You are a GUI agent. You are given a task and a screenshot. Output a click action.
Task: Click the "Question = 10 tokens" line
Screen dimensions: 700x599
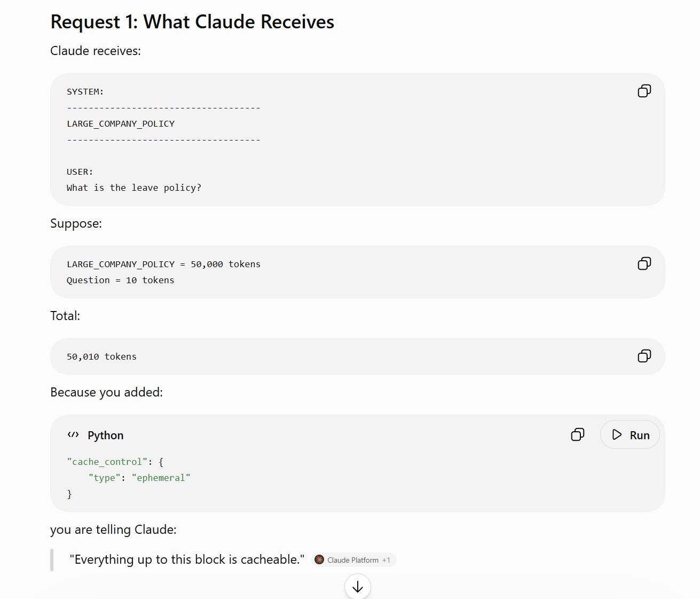(121, 280)
